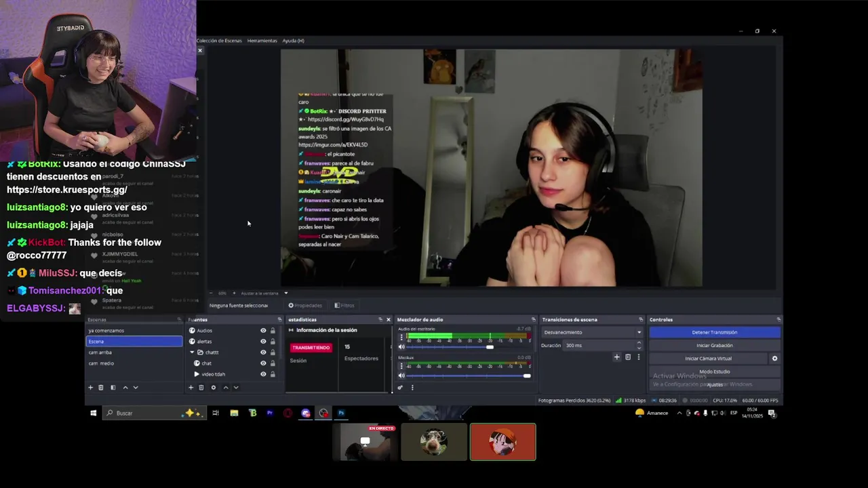Click Detener Transmisión button
The height and width of the screenshot is (488, 868).
coord(715,332)
